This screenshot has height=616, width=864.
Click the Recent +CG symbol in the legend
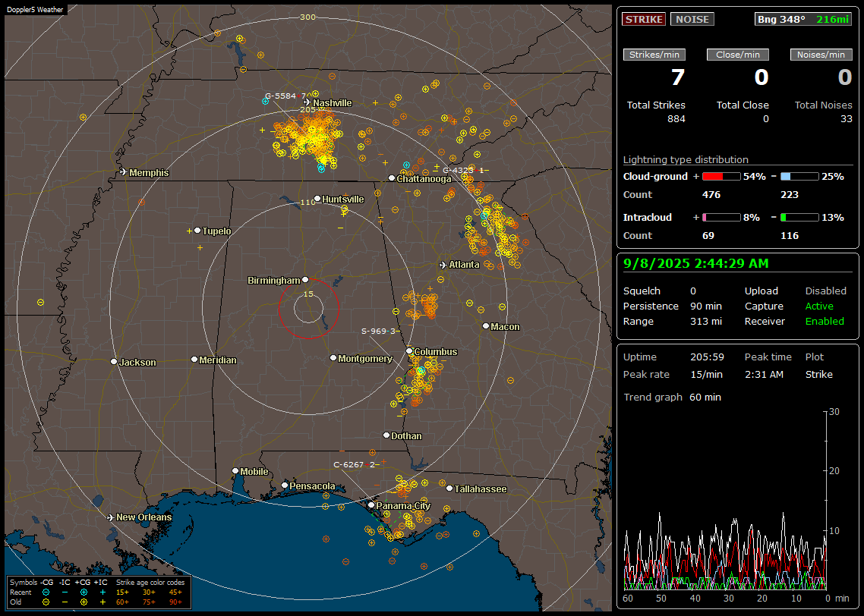[84, 592]
